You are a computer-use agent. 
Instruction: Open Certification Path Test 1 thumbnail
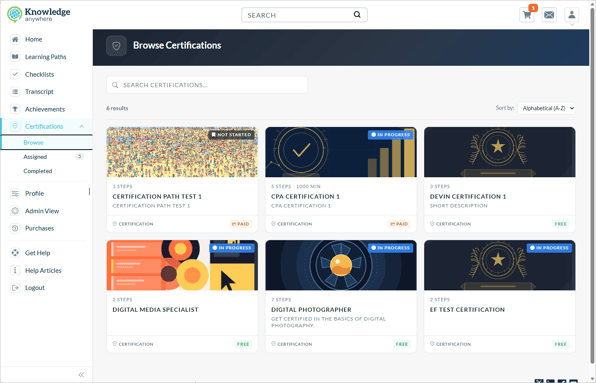click(182, 152)
